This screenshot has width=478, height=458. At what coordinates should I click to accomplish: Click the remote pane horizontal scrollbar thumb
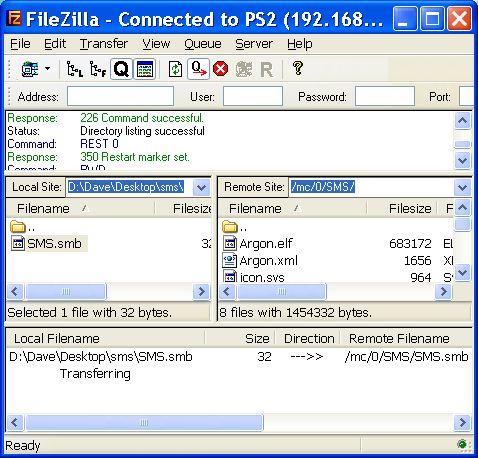pyautogui.click(x=282, y=292)
